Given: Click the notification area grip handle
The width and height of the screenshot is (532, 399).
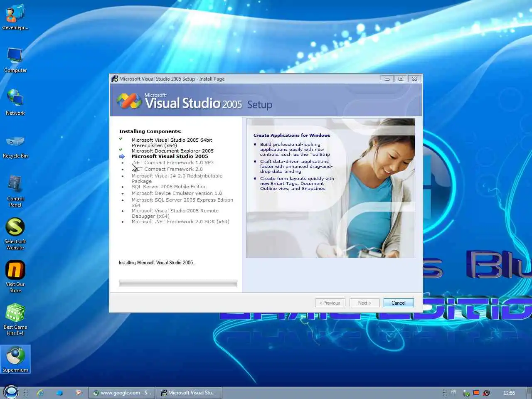Looking at the screenshot, I should tap(444, 393).
